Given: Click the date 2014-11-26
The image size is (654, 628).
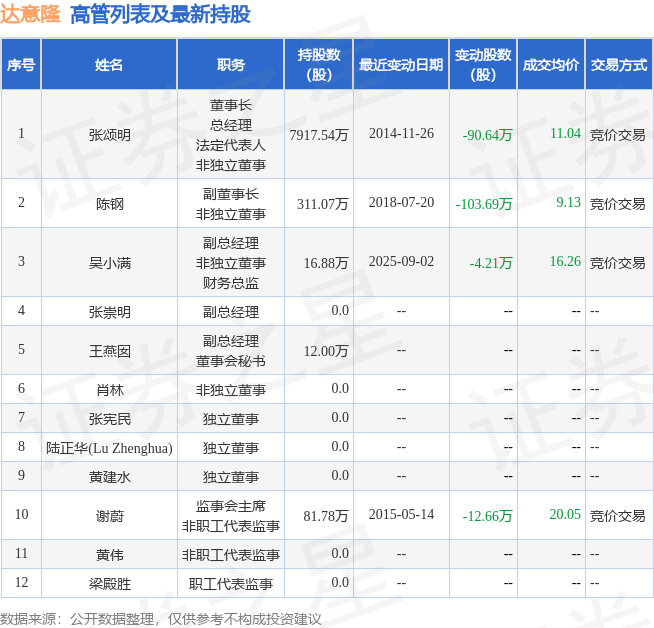Looking at the screenshot, I should tap(401, 133).
